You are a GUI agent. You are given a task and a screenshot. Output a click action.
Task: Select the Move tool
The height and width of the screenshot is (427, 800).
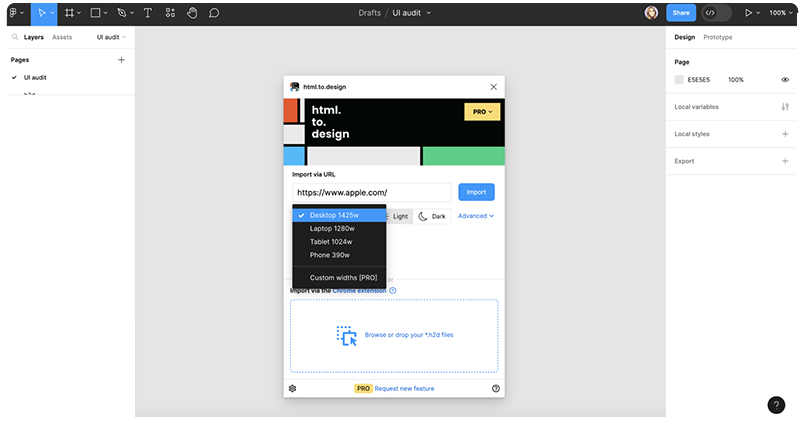pos(42,13)
